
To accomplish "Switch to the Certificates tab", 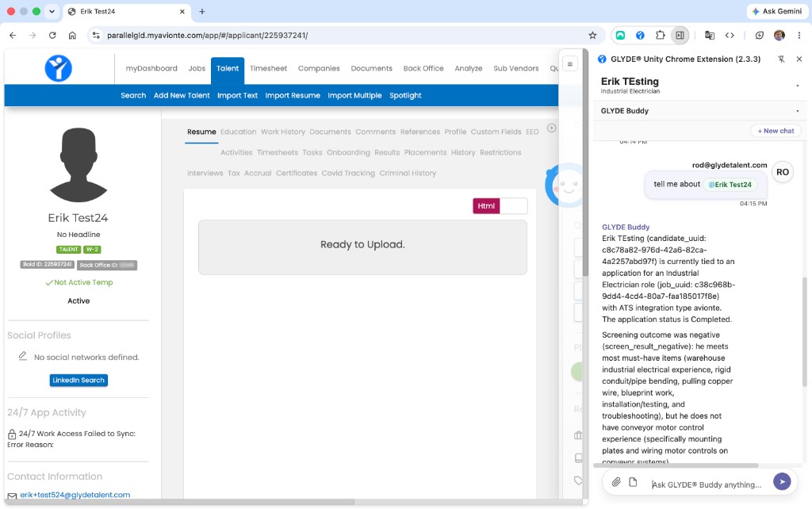I will 297,174.
